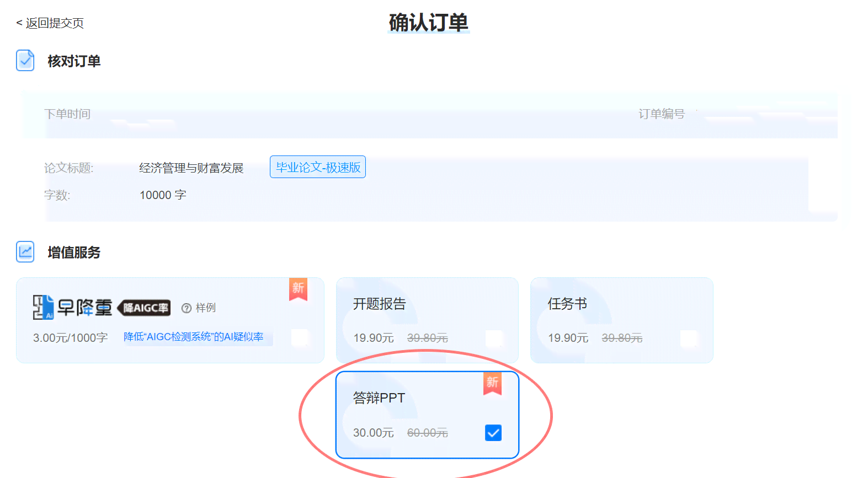This screenshot has width=868, height=478.
Task: Open the 样例 help question icon
Action: click(187, 308)
